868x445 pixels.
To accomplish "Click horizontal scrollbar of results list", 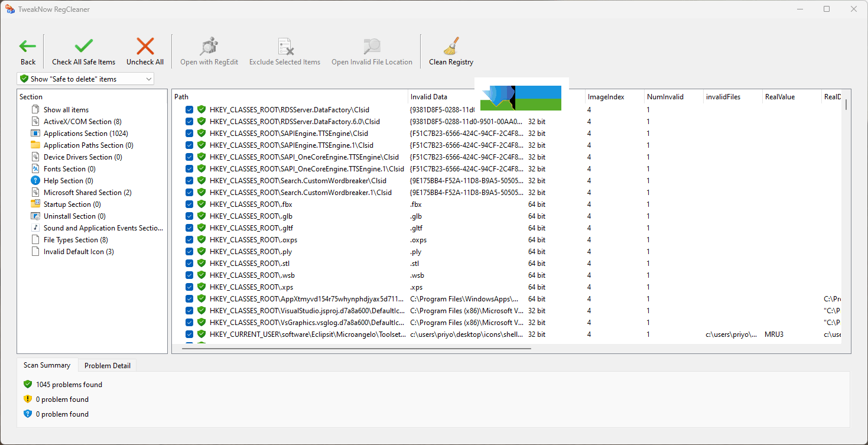I will [x=357, y=348].
